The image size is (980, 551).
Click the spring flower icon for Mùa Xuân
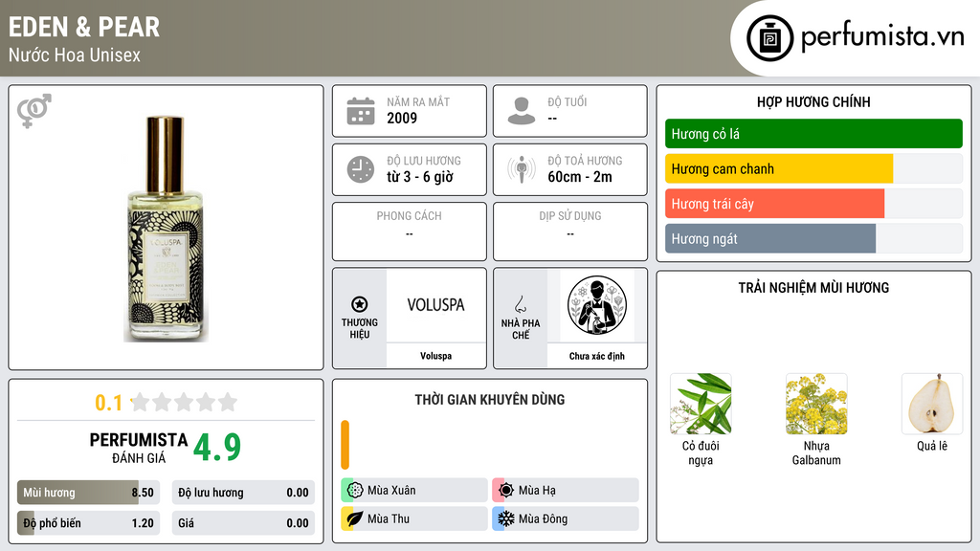[x=355, y=490]
